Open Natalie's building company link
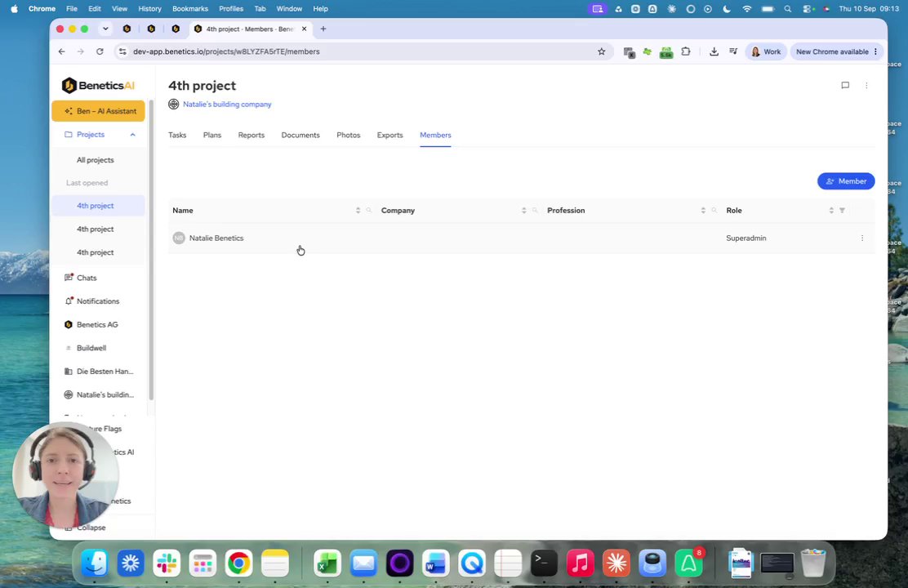 227,105
